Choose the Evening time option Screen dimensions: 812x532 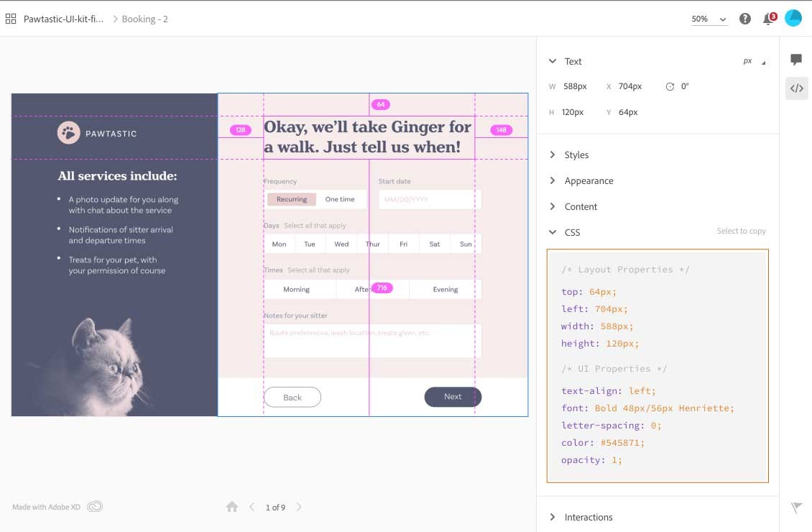tap(444, 289)
